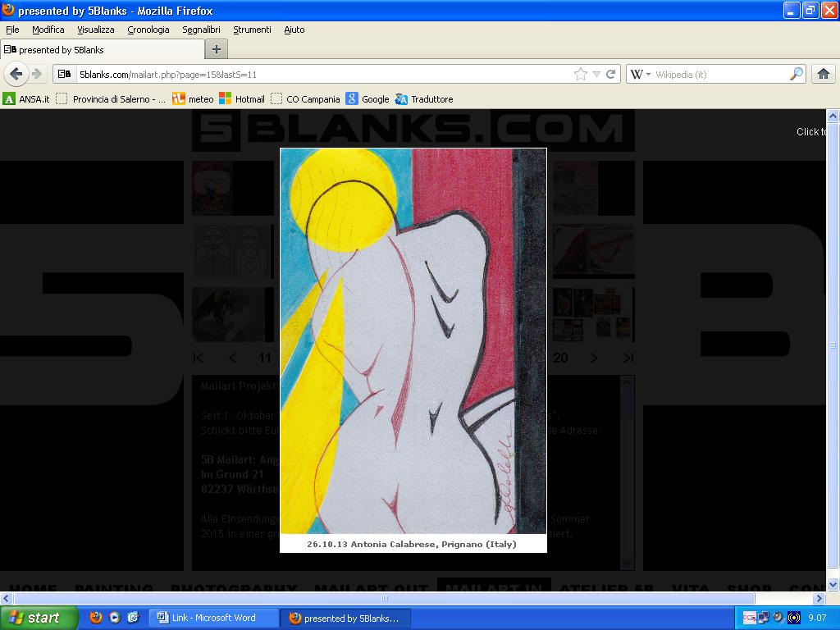Open a new tab with the plus button
Viewport: 840px width, 630px height.
[216, 49]
